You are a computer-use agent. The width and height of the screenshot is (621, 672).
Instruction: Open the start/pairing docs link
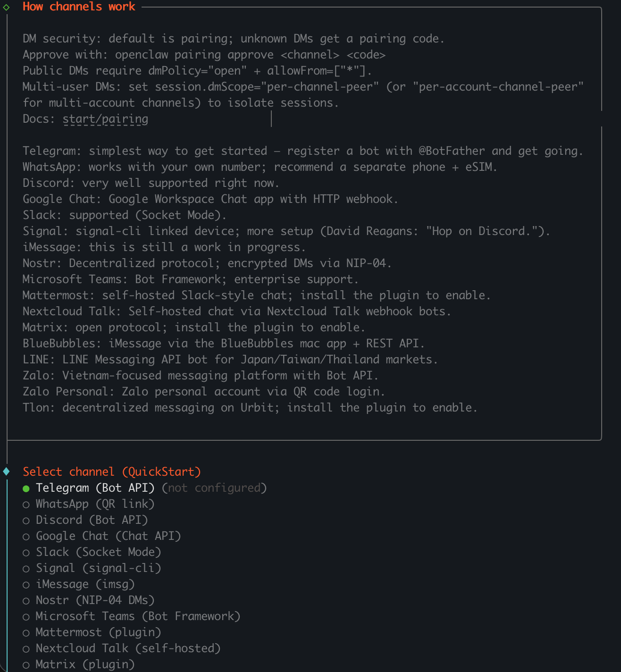pyautogui.click(x=105, y=119)
